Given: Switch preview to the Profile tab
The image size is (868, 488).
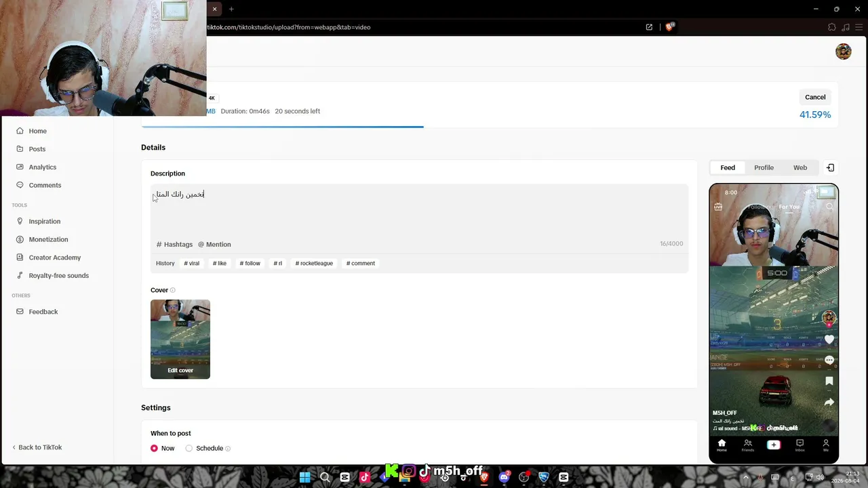Looking at the screenshot, I should click(x=764, y=168).
